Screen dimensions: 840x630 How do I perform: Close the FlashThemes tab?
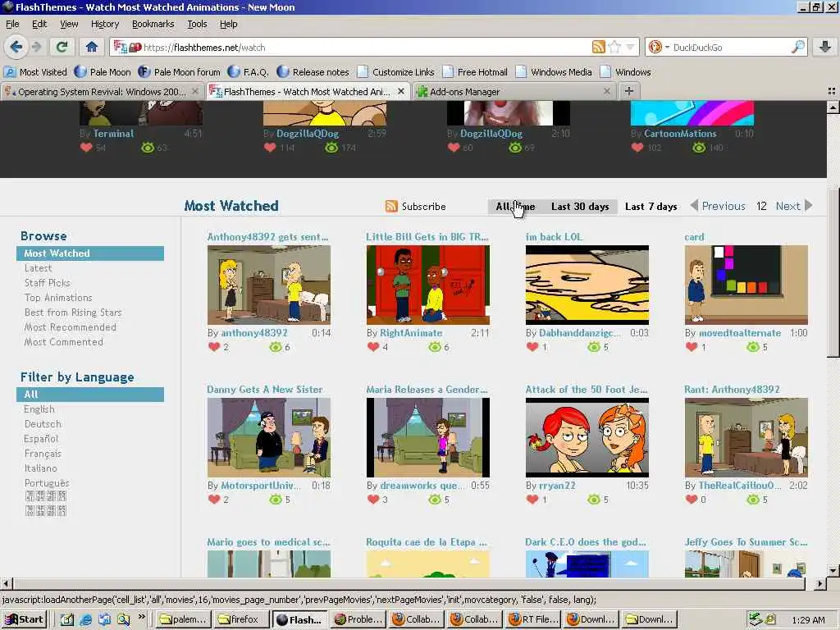point(400,92)
